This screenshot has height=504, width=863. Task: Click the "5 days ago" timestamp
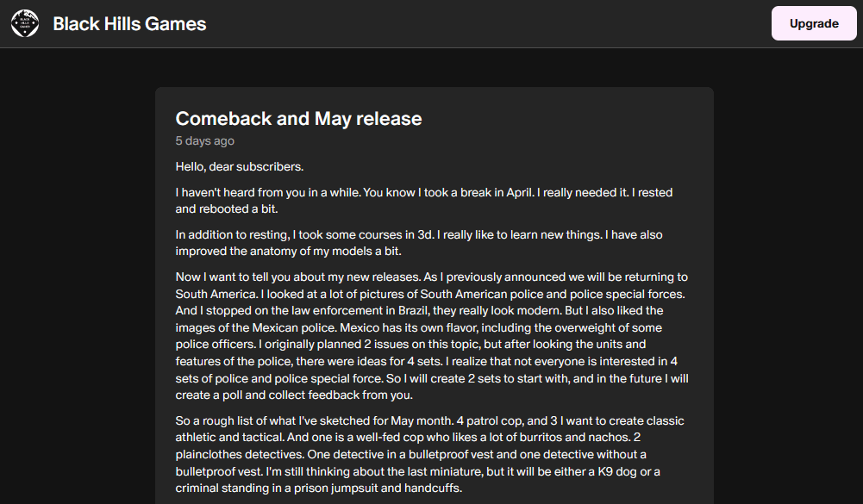[x=204, y=140]
